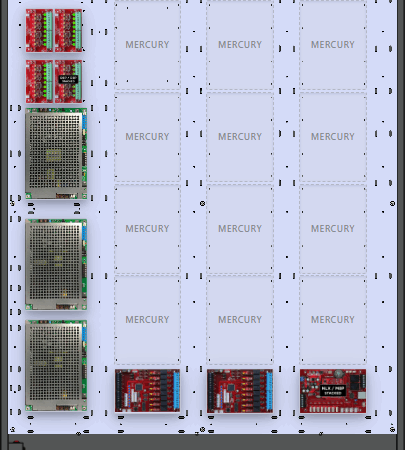Click MERCURY slot in third row, left column
This screenshot has width=407, height=450.
(x=147, y=229)
